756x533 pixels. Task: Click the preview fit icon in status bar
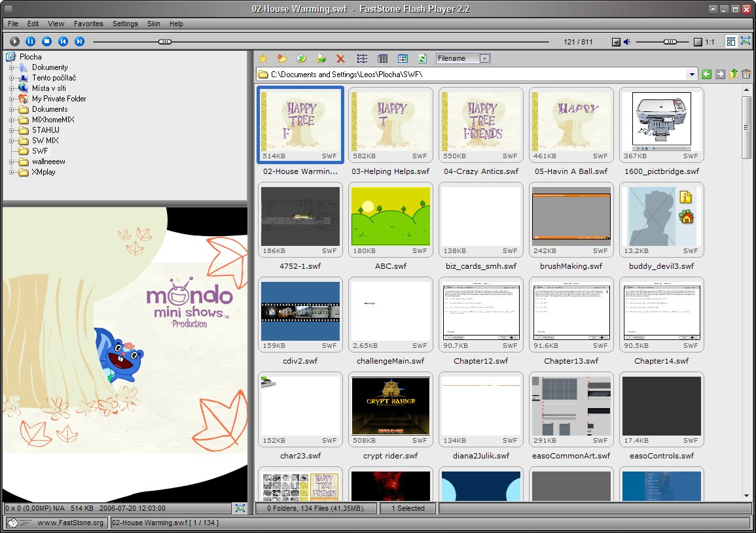point(240,508)
